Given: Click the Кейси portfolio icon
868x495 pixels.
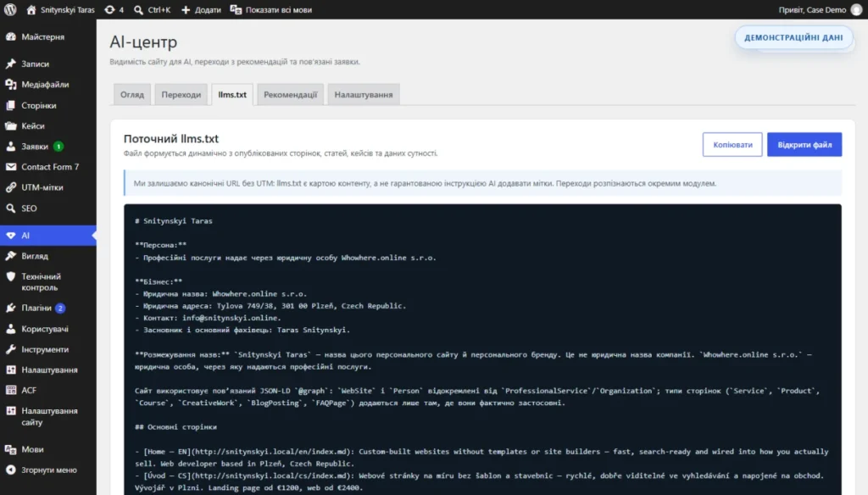Looking at the screenshot, I should 10,125.
